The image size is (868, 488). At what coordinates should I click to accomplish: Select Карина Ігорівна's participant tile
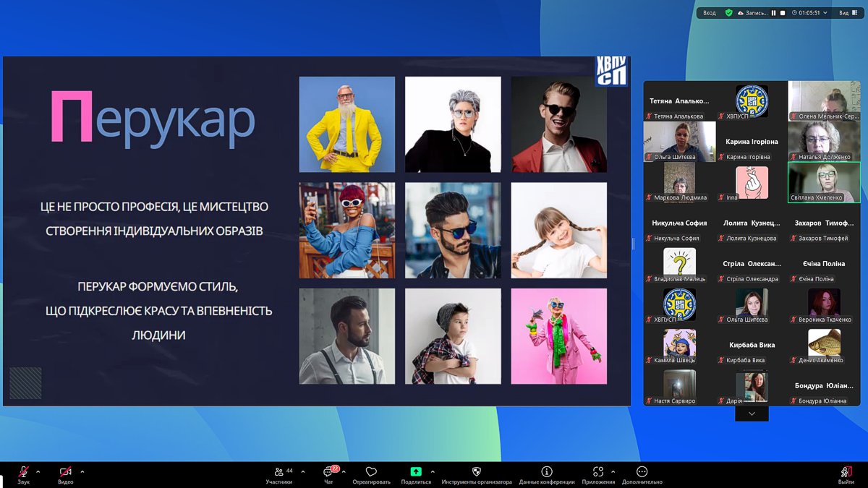pos(752,142)
